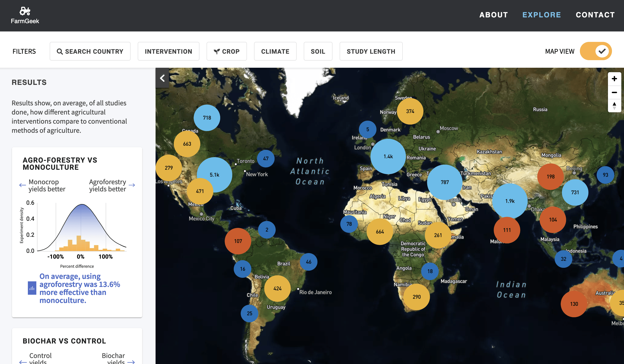The image size is (624, 364).
Task: Click the map zoom out minus icon
Action: 614,92
